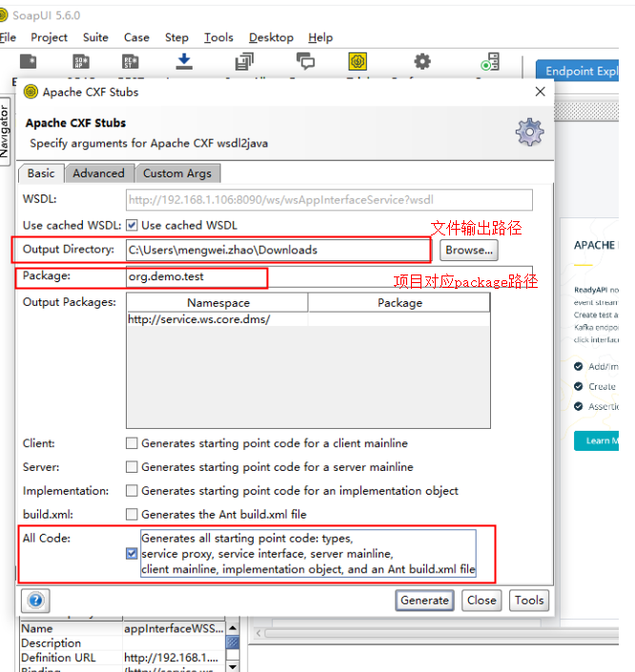The image size is (635, 672).
Task: Switch to the Advanced tab
Action: 98,173
